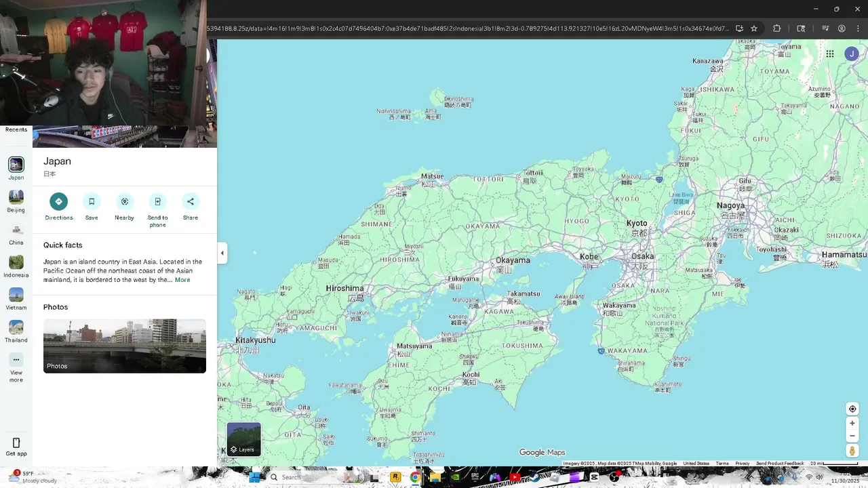Click the Terms link in map footer
This screenshot has height=488, width=868.
722,464
